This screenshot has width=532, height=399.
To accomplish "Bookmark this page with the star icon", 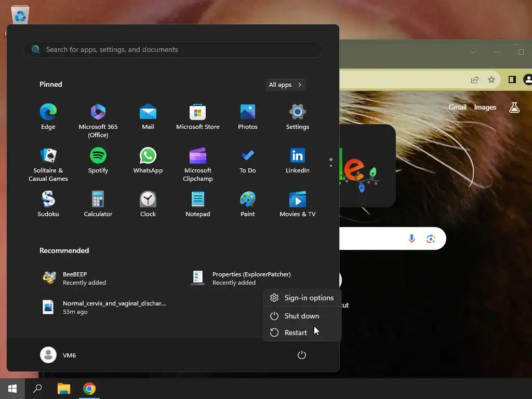I will click(x=491, y=79).
